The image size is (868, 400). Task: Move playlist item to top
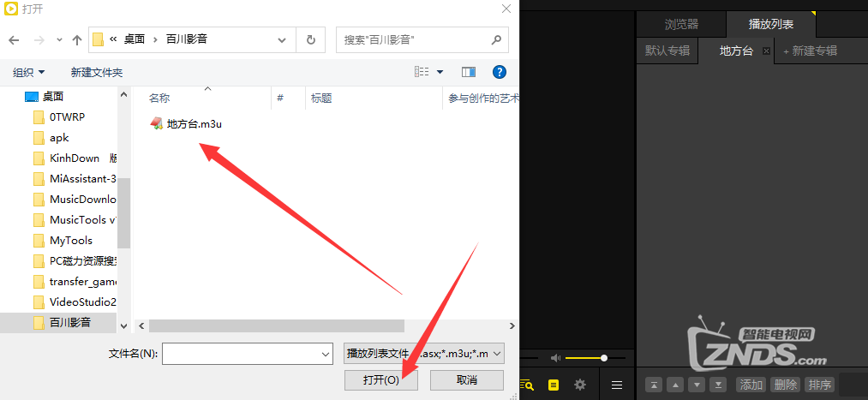coord(654,385)
